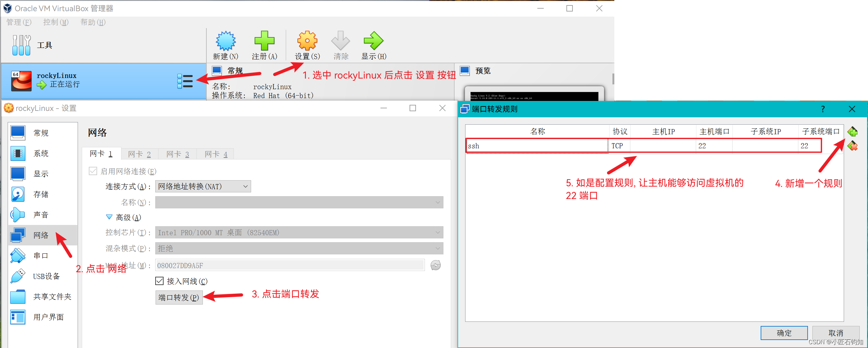Viewport: 868px width, 348px height.
Task: Click Name (名称) column header
Action: (537, 131)
